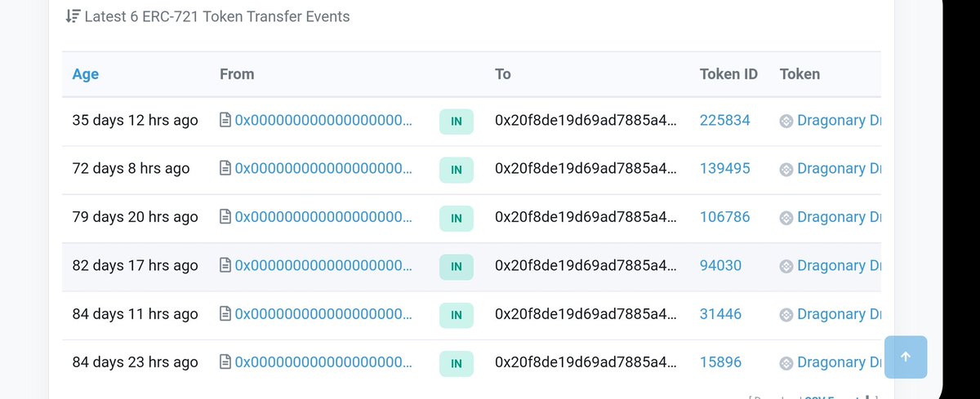The image size is (980, 399).
Task: Open the From address in 72 days 8 hrs row
Action: 323,169
